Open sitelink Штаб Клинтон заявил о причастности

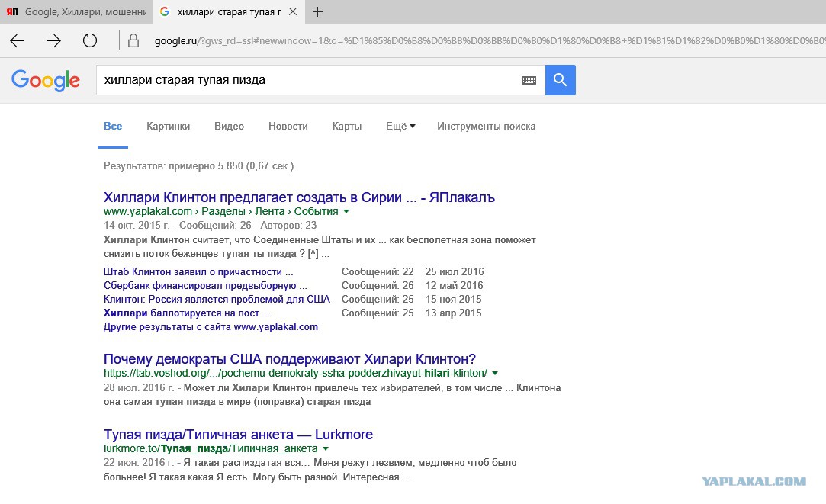198,271
